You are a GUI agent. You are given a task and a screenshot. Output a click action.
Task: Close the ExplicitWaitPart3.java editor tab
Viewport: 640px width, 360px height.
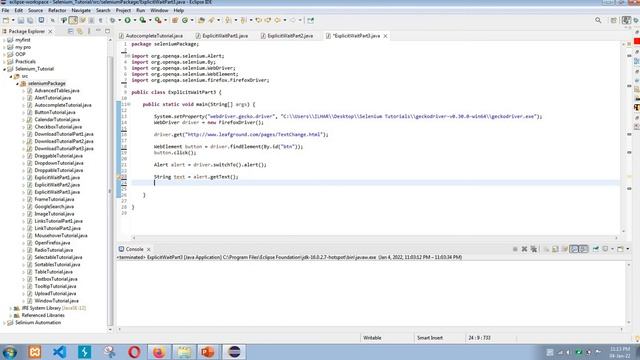385,36
